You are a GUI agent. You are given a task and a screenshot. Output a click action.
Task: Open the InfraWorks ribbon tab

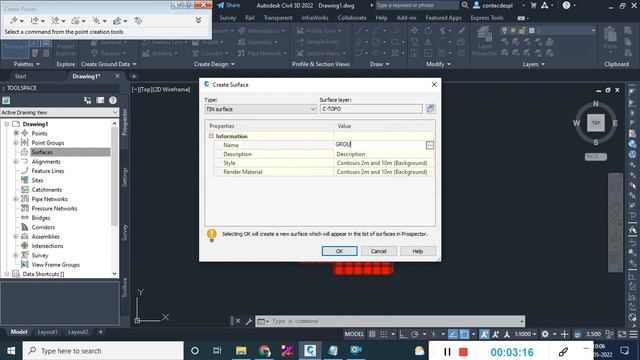click(x=315, y=18)
